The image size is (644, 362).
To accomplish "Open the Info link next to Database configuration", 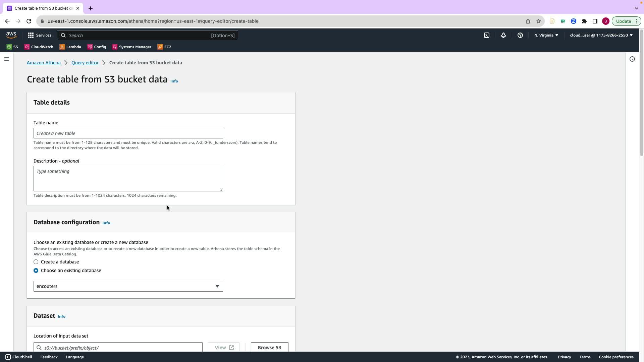I will click(x=106, y=223).
